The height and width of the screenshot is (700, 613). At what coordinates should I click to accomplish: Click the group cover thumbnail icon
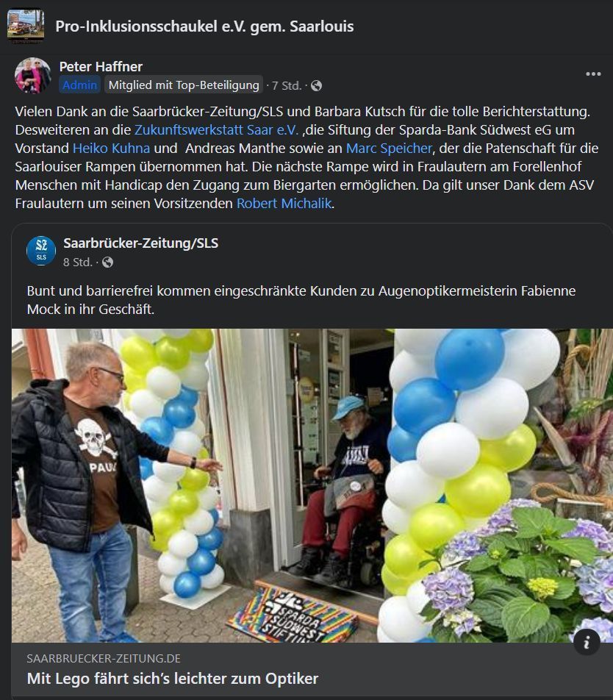26,26
